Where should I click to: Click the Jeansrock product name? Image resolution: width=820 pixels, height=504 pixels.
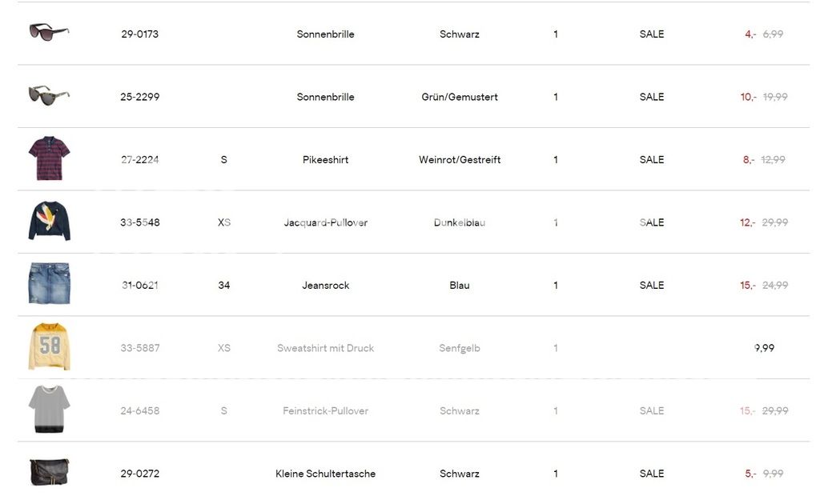325,286
